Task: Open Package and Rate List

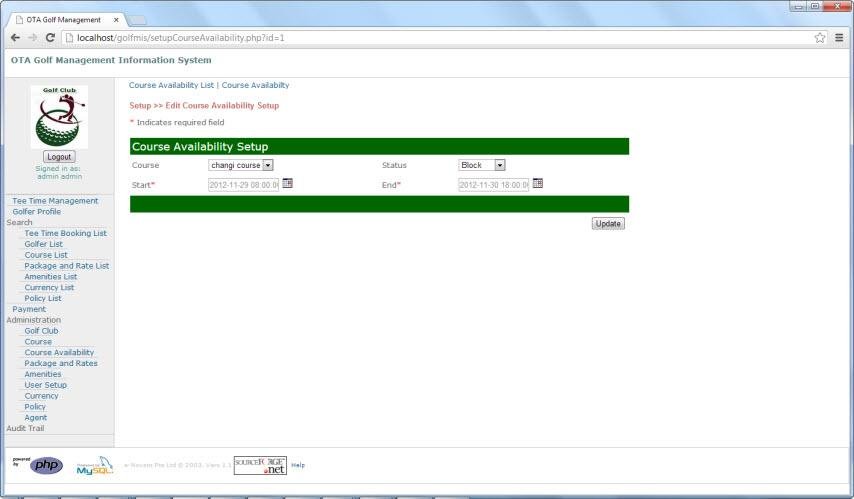Action: [66, 266]
